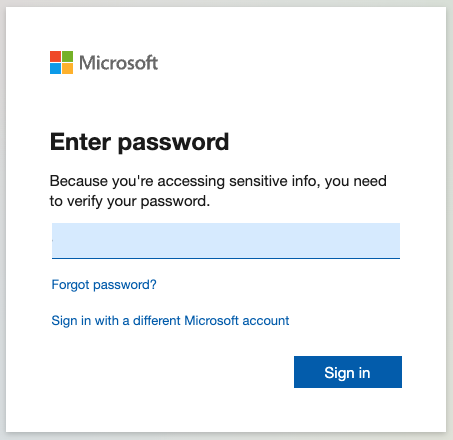The height and width of the screenshot is (440, 453).
Task: Select the word Enter in the heading
Action: (80, 142)
